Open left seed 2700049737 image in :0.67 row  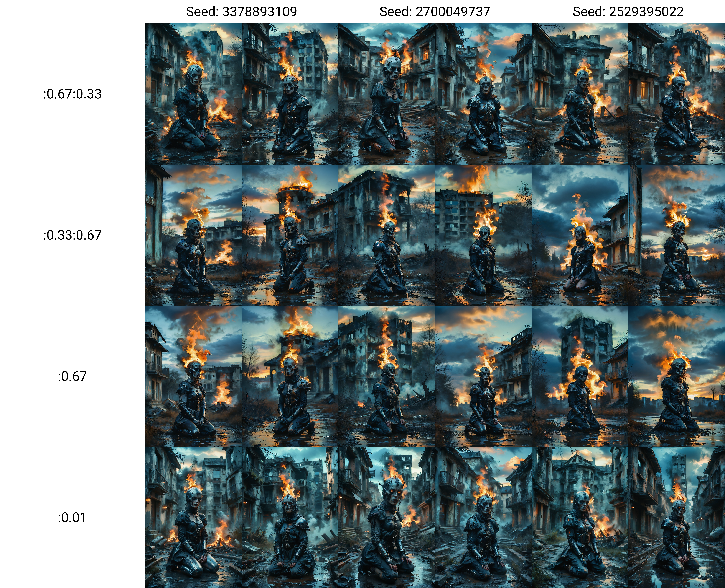386,376
